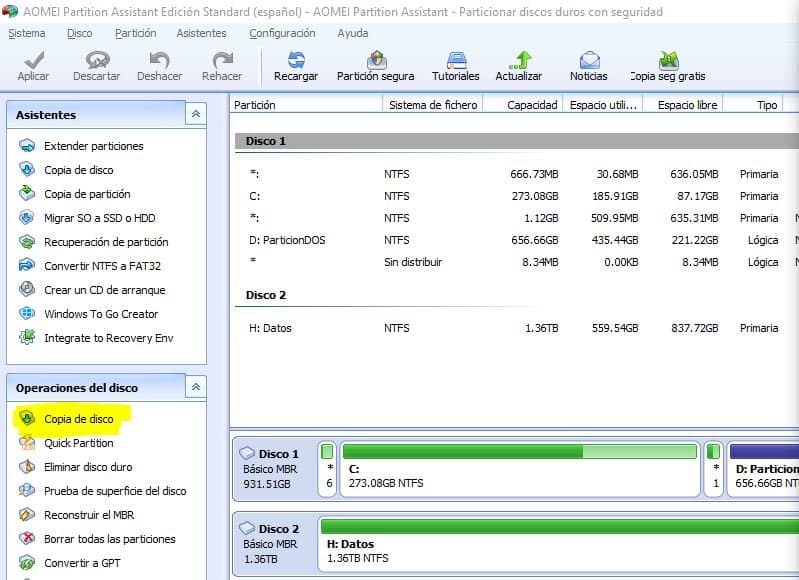Open the Asistentes menu

[x=201, y=33]
